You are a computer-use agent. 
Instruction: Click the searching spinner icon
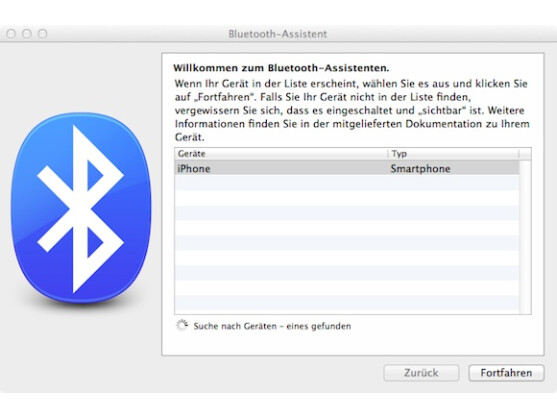pos(182,326)
